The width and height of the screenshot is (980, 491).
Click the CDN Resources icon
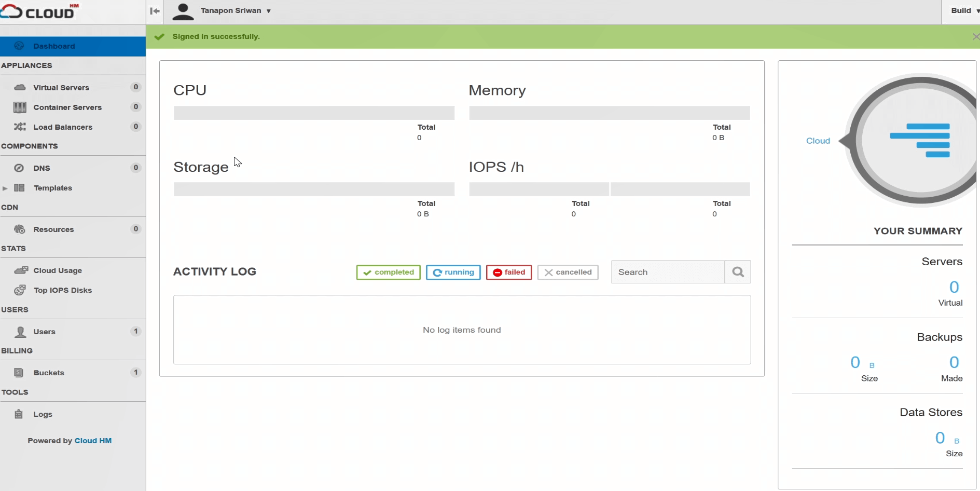click(20, 229)
